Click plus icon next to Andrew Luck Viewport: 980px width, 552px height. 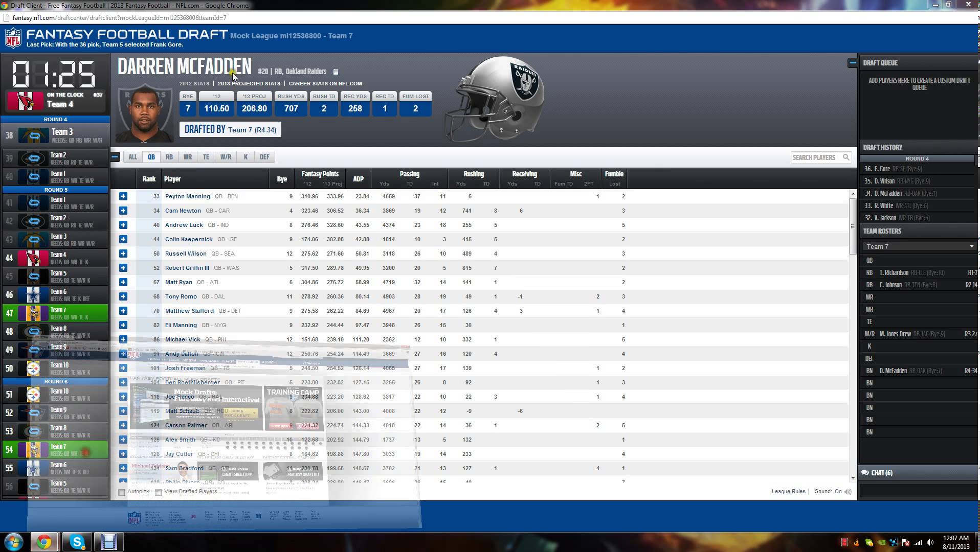click(123, 225)
